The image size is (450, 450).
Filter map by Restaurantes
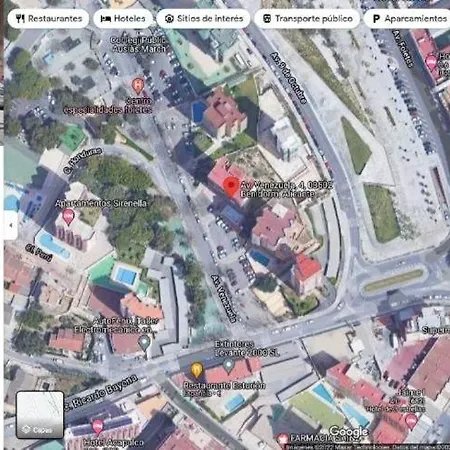point(48,19)
